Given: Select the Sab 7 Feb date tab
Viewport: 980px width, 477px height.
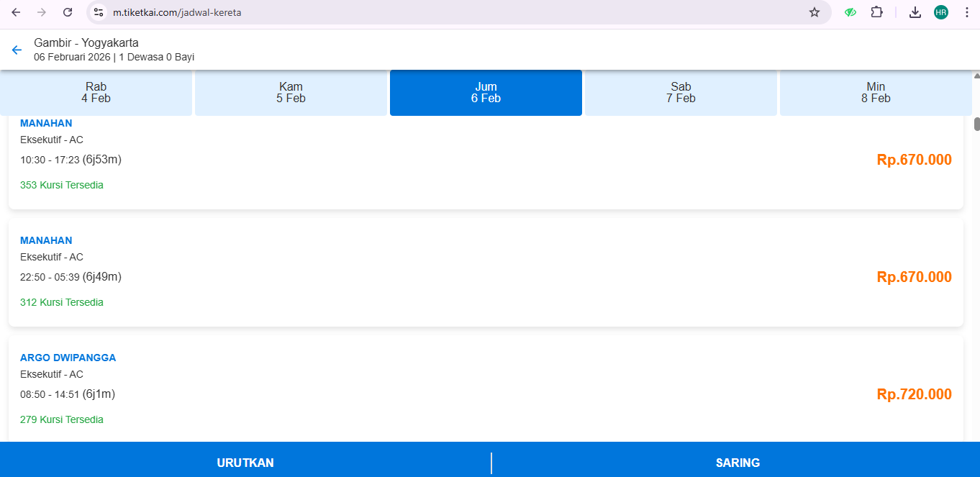Looking at the screenshot, I should (x=681, y=93).
